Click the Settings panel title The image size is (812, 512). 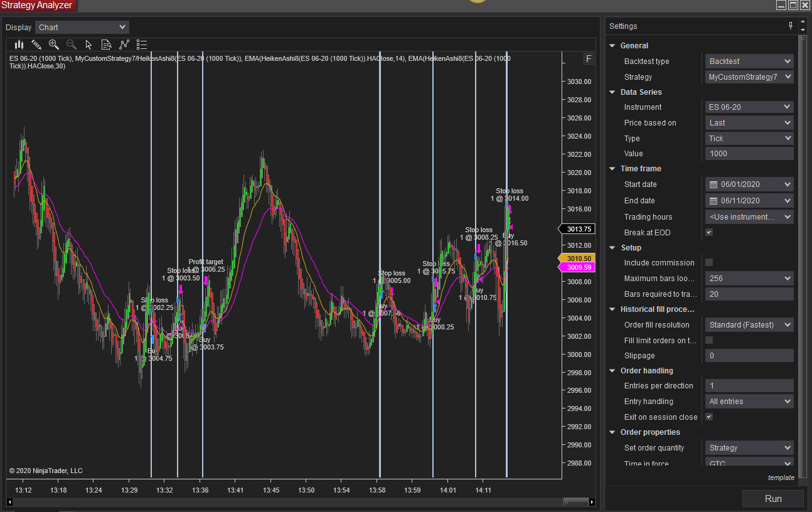[x=623, y=26]
